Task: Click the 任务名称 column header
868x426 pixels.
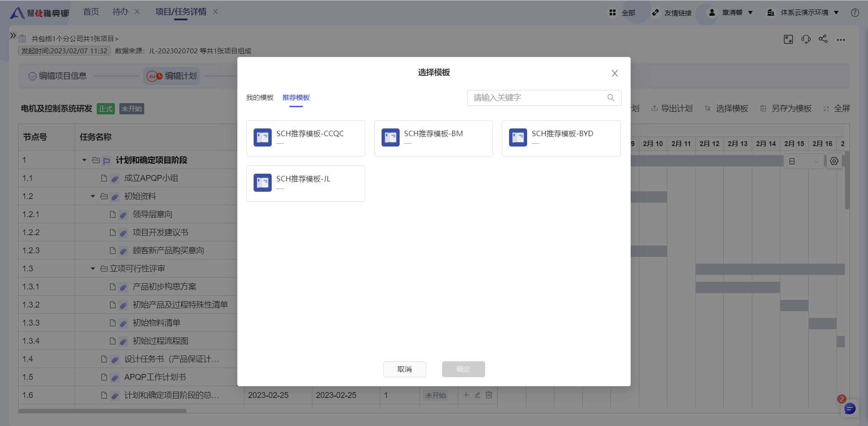Action: (x=95, y=137)
